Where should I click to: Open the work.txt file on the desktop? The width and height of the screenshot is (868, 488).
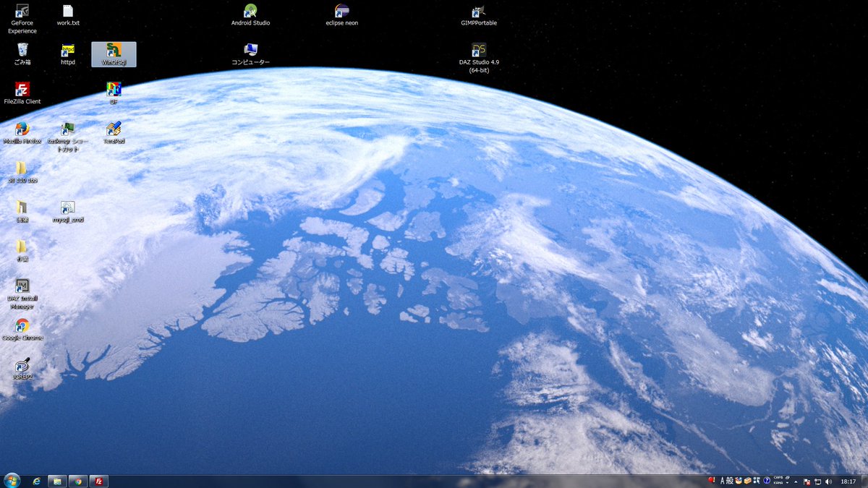pyautogui.click(x=68, y=15)
